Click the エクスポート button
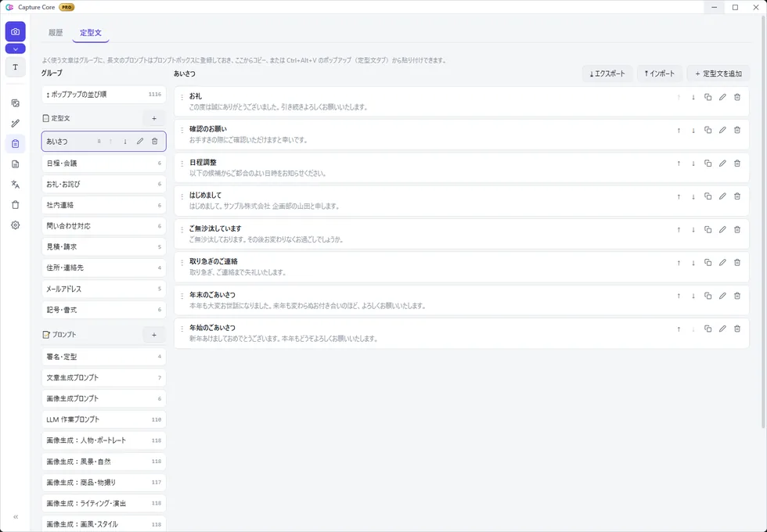The height and width of the screenshot is (532, 767). pos(607,74)
